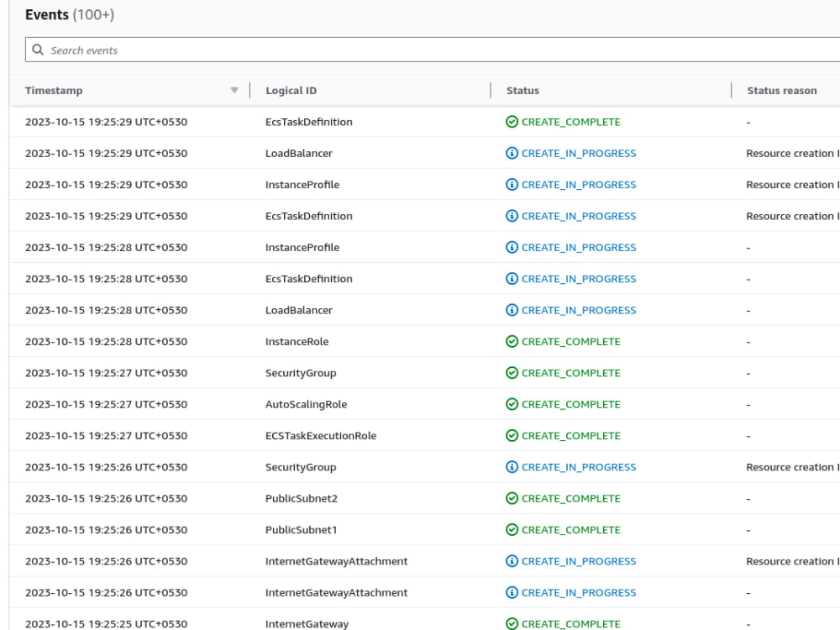This screenshot has width=840, height=630.
Task: Click the green check icon beside the top EcsTaskDefinition CREATE_COMPLETE
Action: [512, 122]
